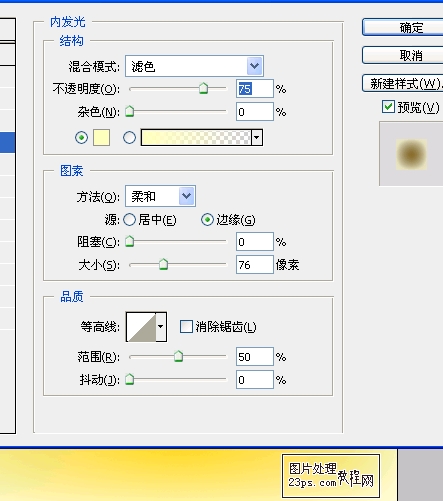Choose the 边缘(G) source option
This screenshot has width=443, height=501.
(x=228, y=220)
